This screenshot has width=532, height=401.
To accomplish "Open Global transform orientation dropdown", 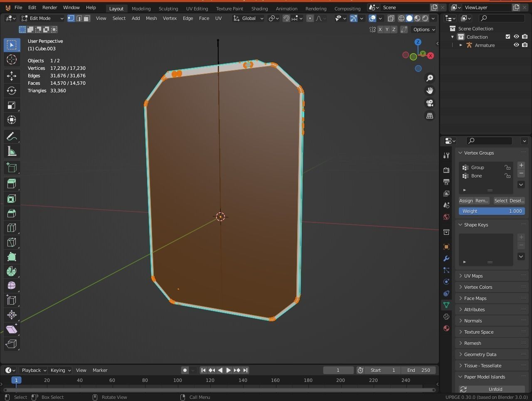I will pyautogui.click(x=248, y=18).
